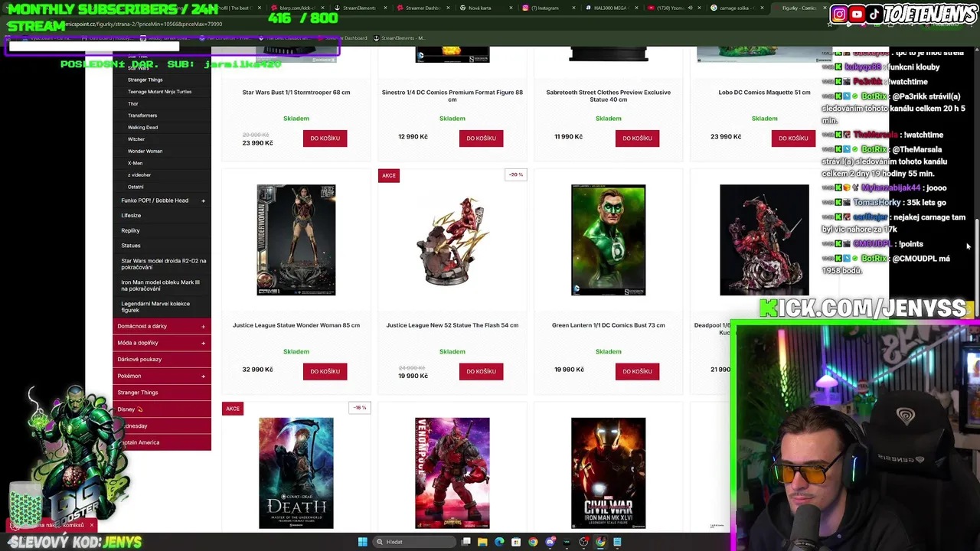
Task: Open the Deadpool statue product image
Action: (x=764, y=240)
